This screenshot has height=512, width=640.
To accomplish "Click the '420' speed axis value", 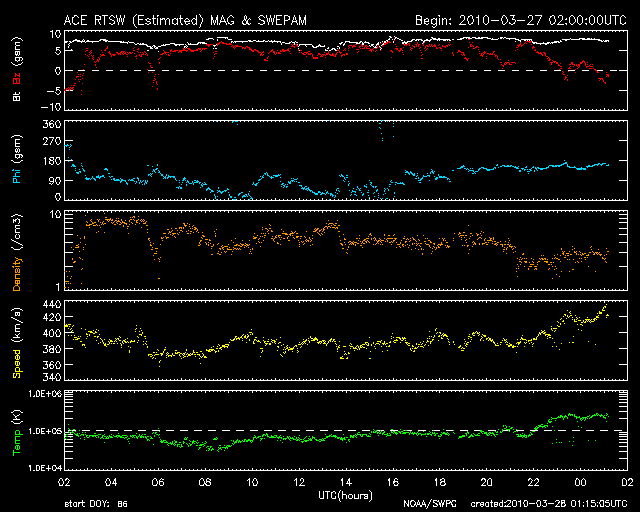I will coord(52,317).
